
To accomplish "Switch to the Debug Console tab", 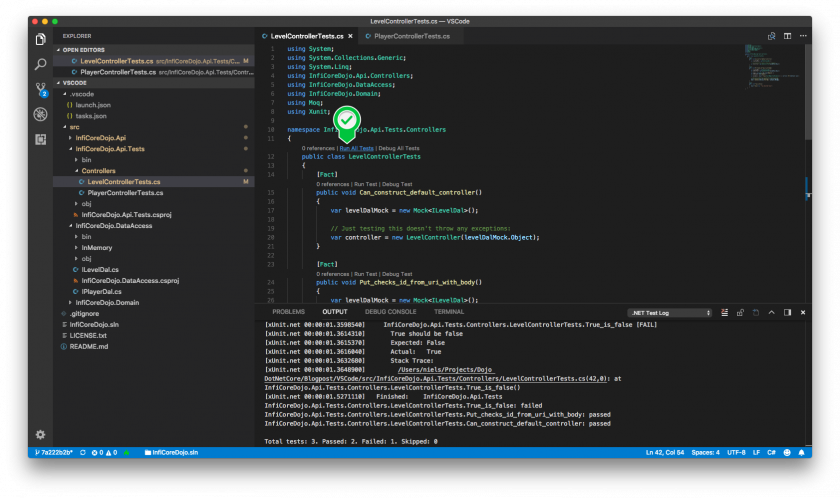I will (x=391, y=312).
